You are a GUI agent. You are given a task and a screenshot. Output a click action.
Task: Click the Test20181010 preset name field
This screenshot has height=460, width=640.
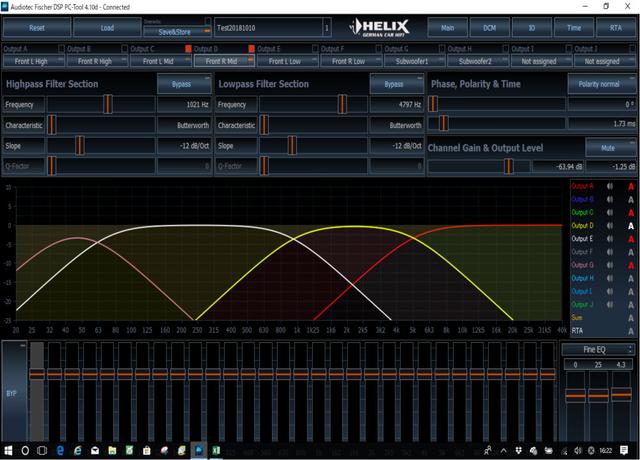269,28
